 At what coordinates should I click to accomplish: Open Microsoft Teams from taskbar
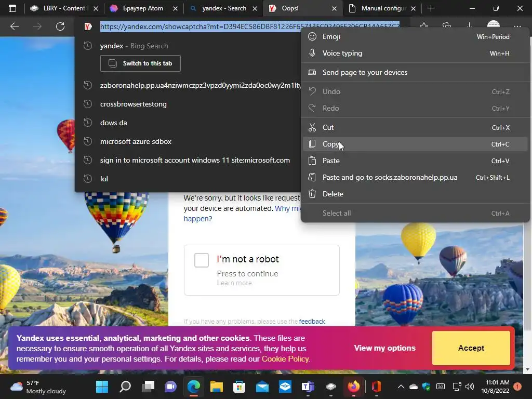coord(308,387)
